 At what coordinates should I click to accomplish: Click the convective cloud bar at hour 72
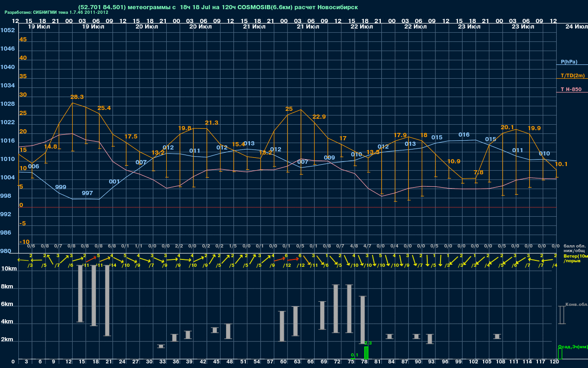pos(336,309)
